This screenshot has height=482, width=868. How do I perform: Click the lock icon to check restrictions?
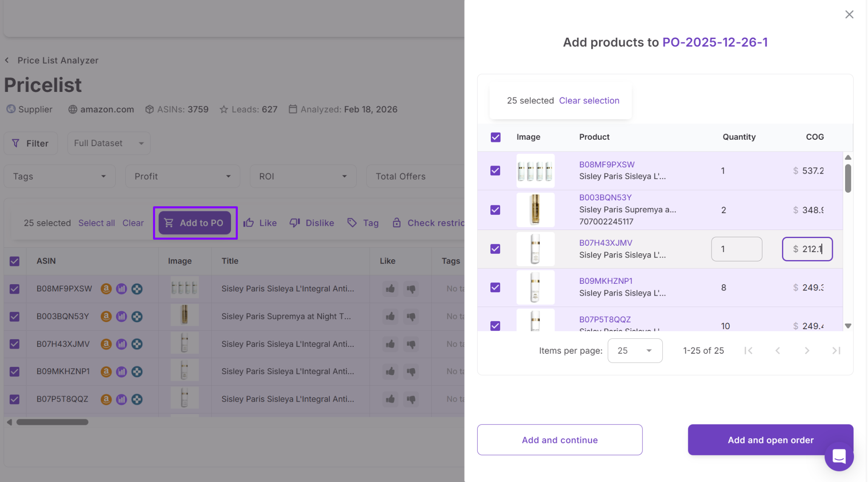coord(397,223)
